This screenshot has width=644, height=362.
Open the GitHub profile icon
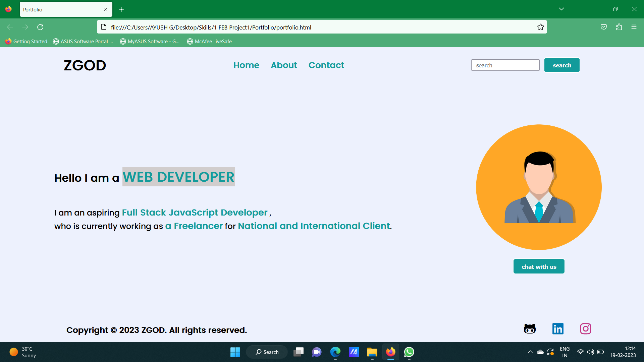click(530, 329)
